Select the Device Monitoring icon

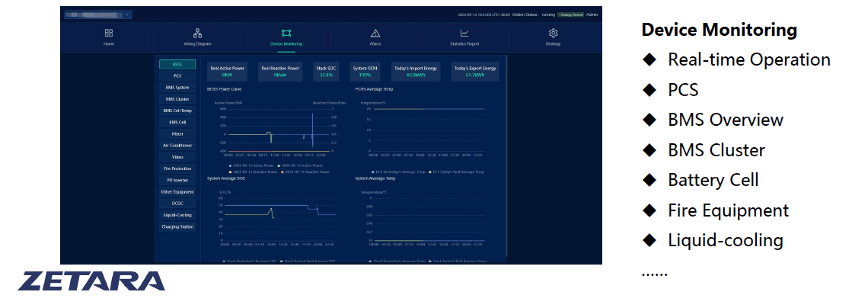[286, 34]
